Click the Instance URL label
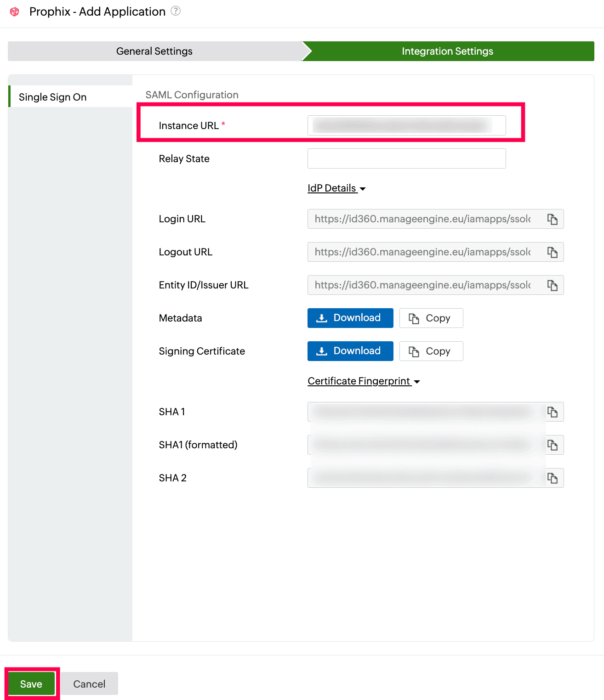This screenshot has width=604, height=700. point(189,125)
